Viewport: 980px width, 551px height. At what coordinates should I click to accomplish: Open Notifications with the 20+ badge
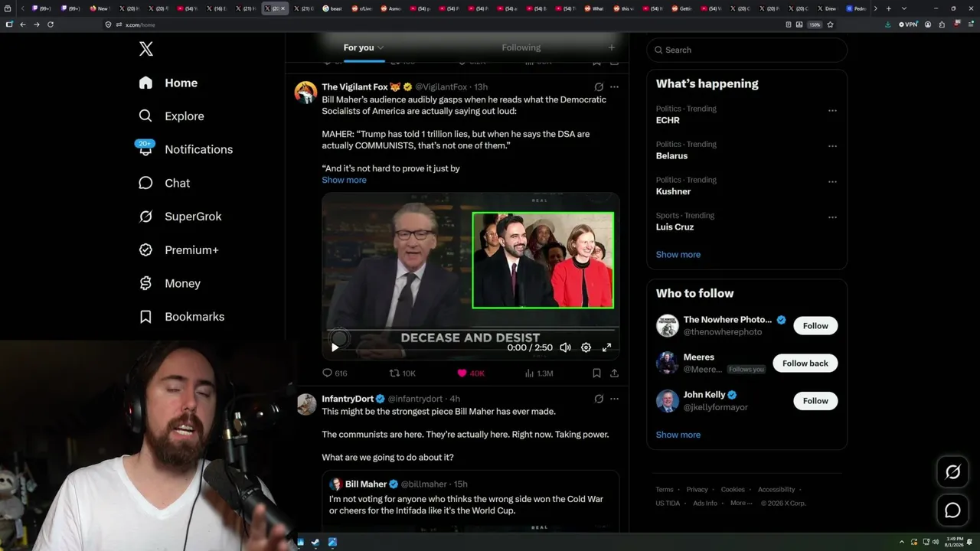(x=185, y=149)
